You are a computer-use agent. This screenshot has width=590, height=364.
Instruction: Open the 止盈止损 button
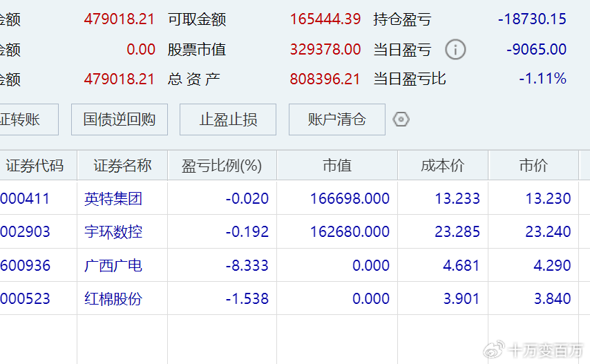click(228, 119)
